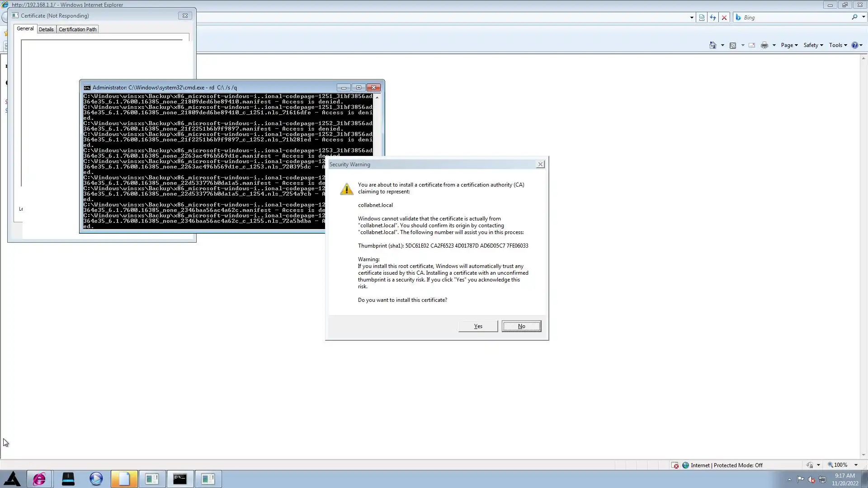Click the Home page icon
The height and width of the screenshot is (488, 868).
(x=713, y=45)
